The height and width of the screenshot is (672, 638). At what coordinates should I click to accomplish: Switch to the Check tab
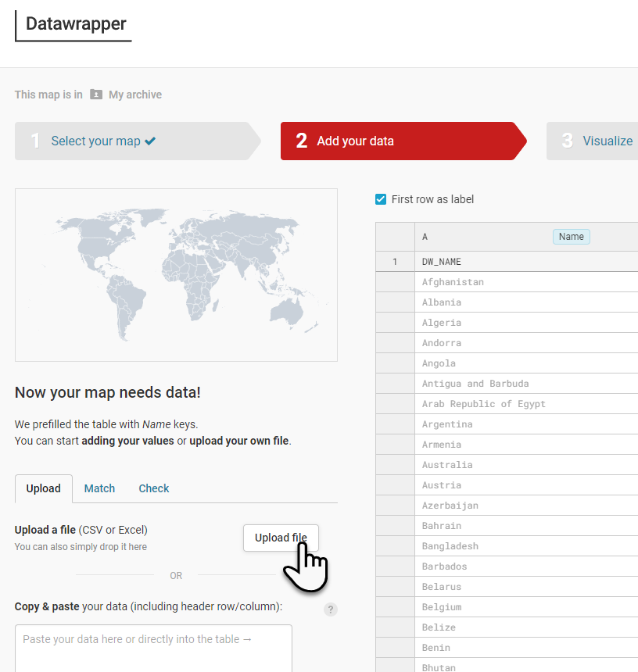tap(154, 488)
